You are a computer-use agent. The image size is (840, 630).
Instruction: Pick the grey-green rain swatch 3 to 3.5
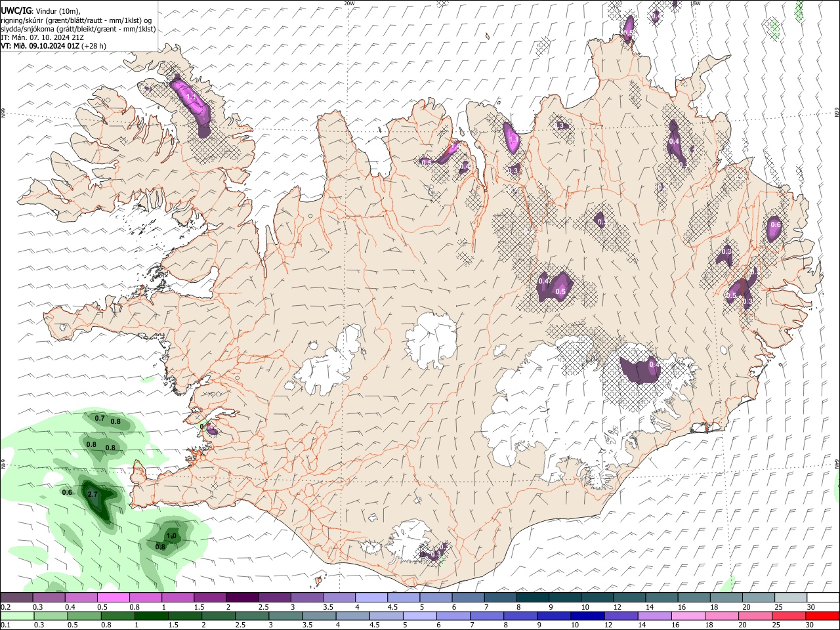[285, 616]
